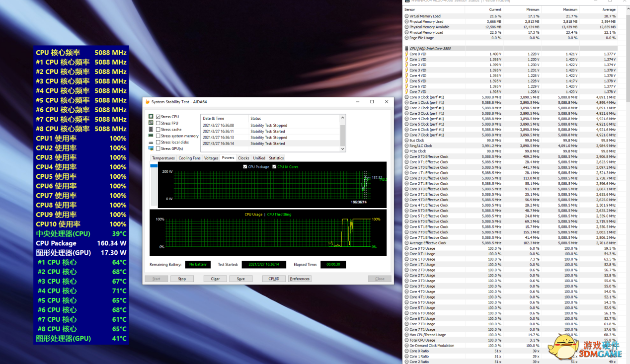Click the Date & Time column header
The image size is (630, 364).
click(x=225, y=118)
